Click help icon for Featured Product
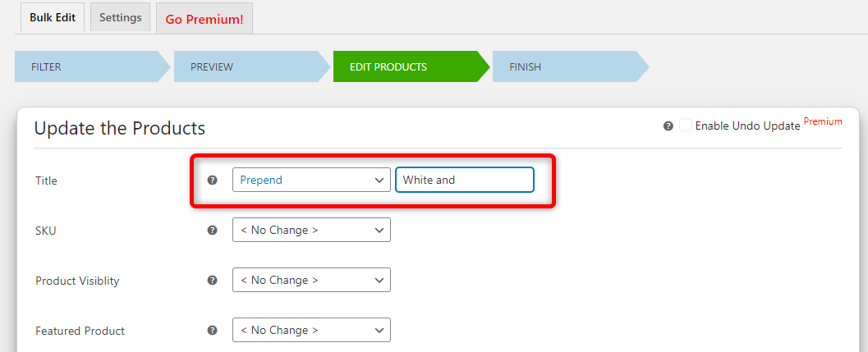This screenshot has height=352, width=868. (x=212, y=331)
